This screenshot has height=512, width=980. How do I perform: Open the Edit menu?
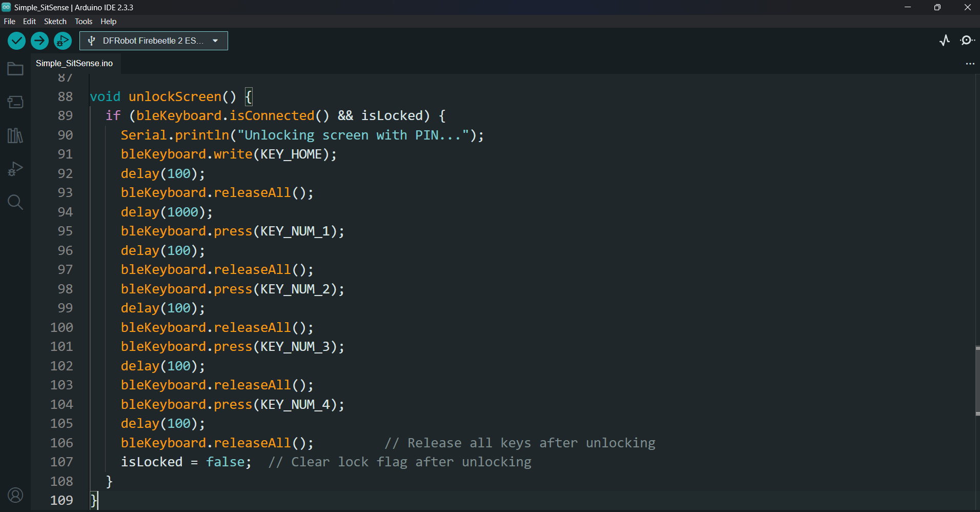pyautogui.click(x=29, y=22)
